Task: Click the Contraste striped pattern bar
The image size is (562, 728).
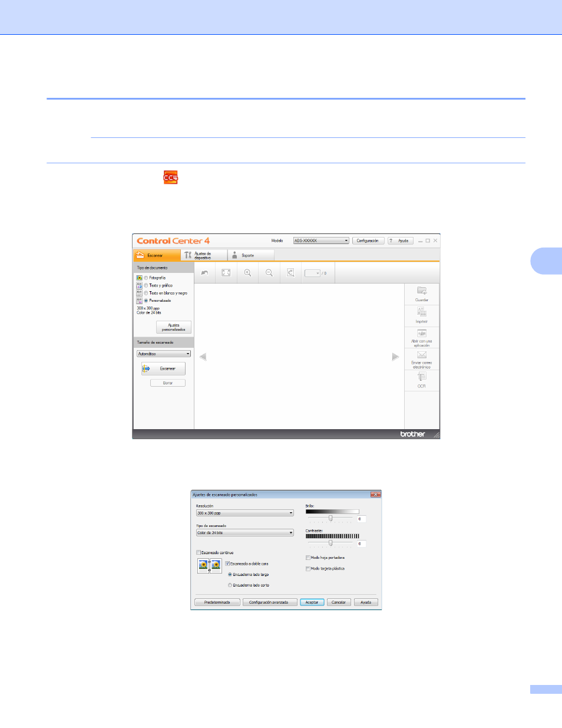Action: pos(332,536)
